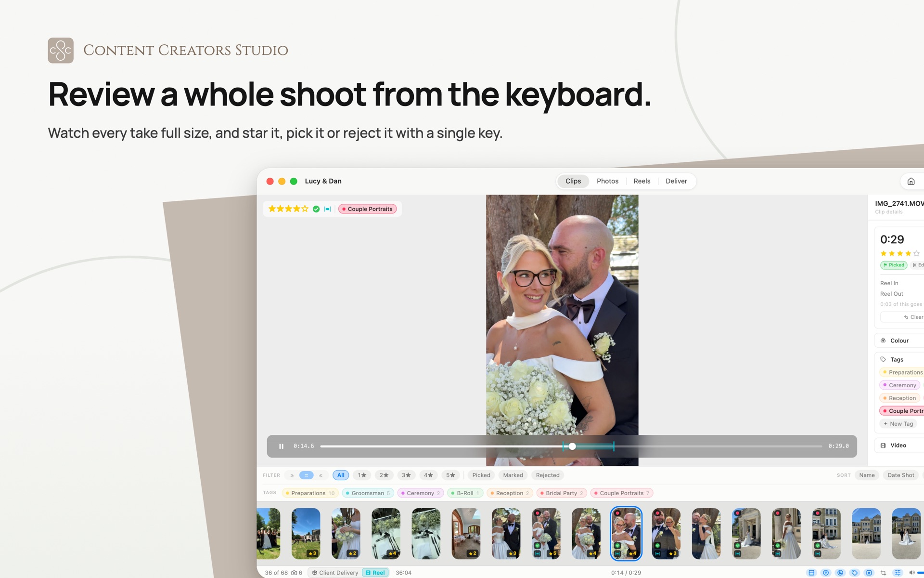Filter by the B-Roll tag chip

tap(465, 493)
